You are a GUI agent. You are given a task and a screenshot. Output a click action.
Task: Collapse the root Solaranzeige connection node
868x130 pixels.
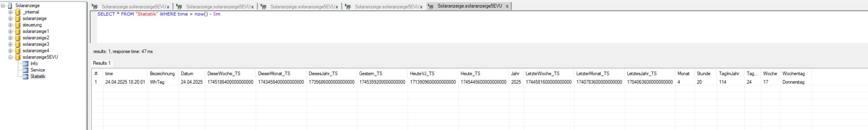[3, 6]
